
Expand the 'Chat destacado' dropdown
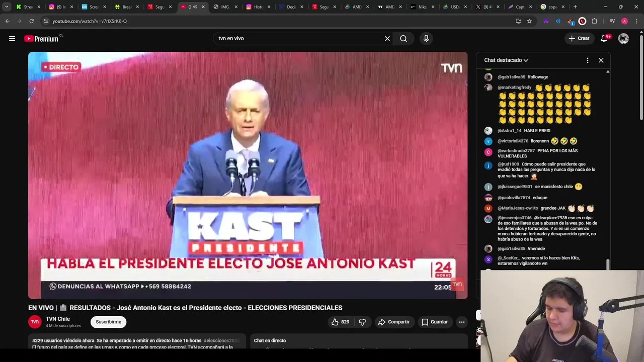click(506, 60)
